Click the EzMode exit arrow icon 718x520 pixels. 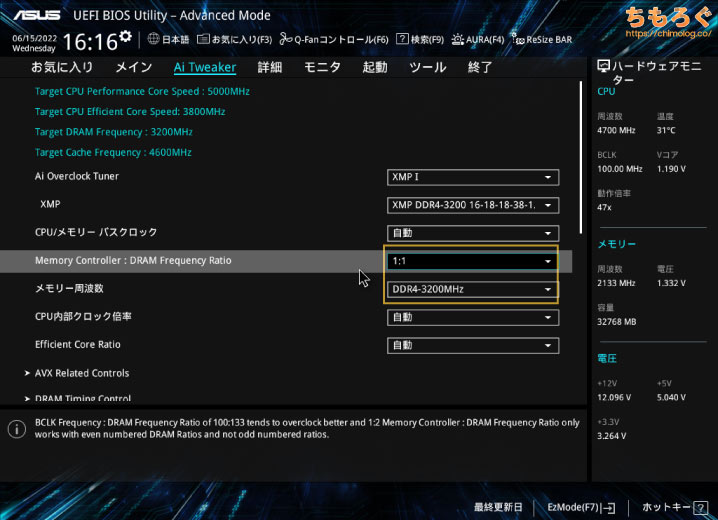pyautogui.click(x=609, y=508)
